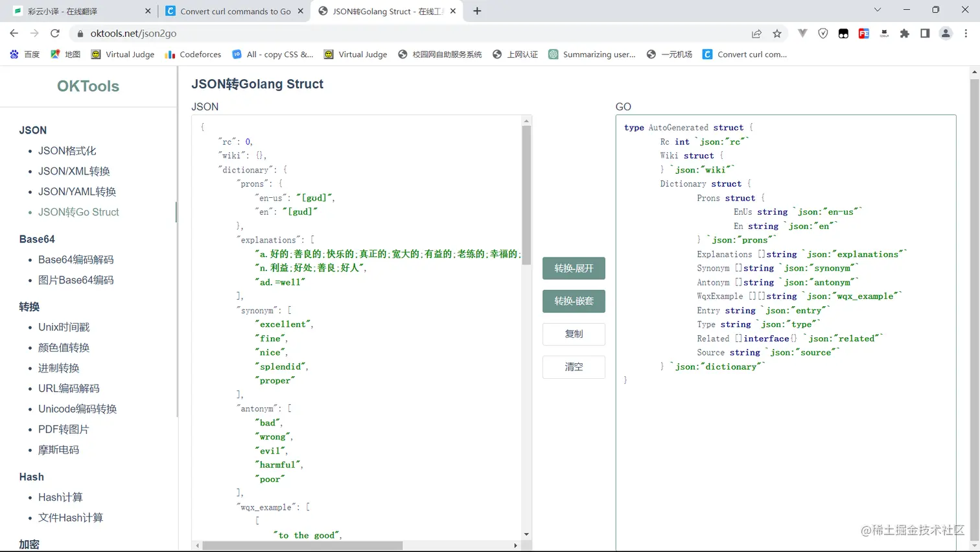
Task: Click inside the GO output panel
Action: pos(786,333)
